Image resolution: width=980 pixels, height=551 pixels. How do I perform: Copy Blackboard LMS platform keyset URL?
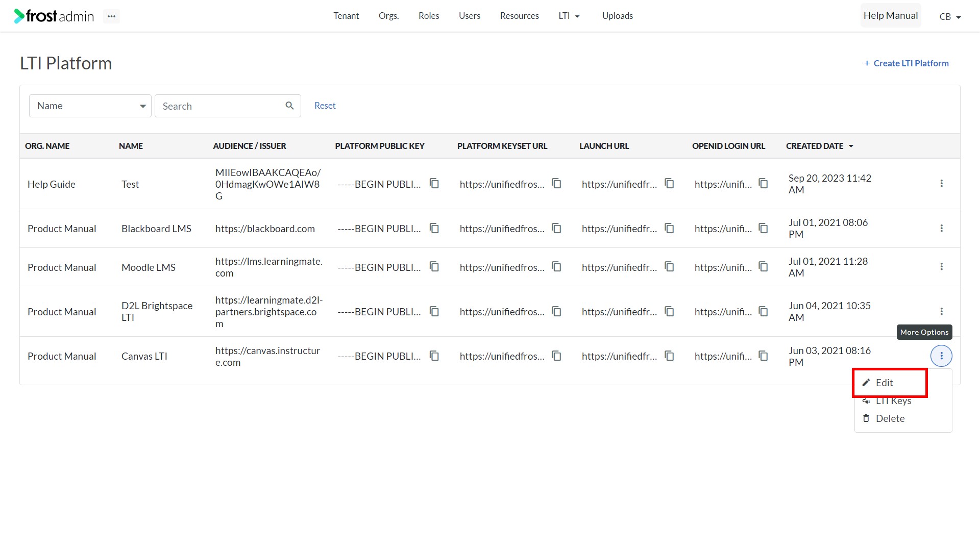pyautogui.click(x=557, y=228)
